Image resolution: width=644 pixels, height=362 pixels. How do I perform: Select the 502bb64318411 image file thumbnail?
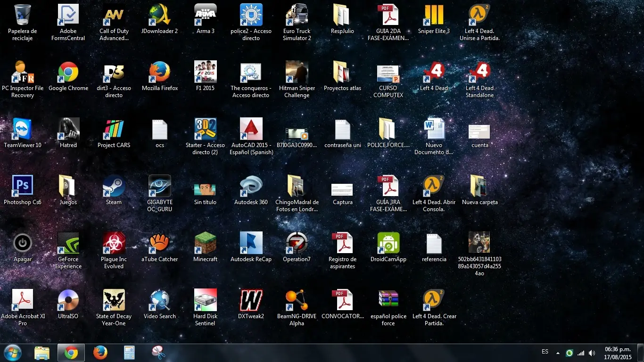click(x=480, y=243)
